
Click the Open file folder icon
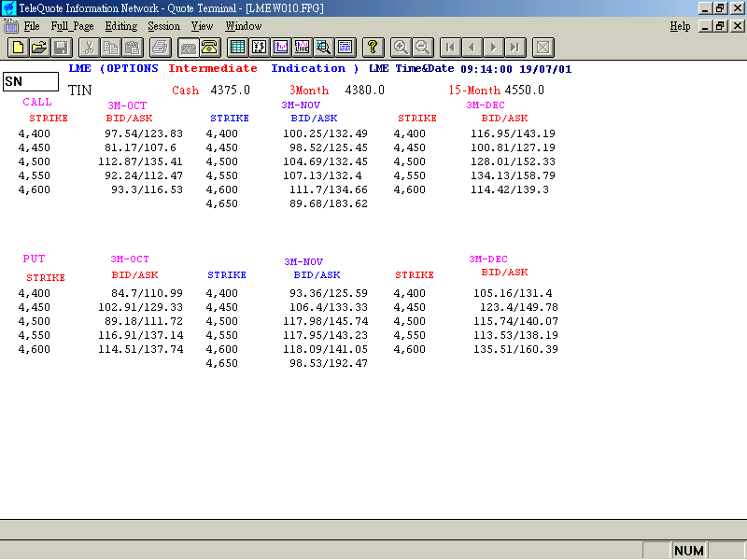click(x=39, y=48)
